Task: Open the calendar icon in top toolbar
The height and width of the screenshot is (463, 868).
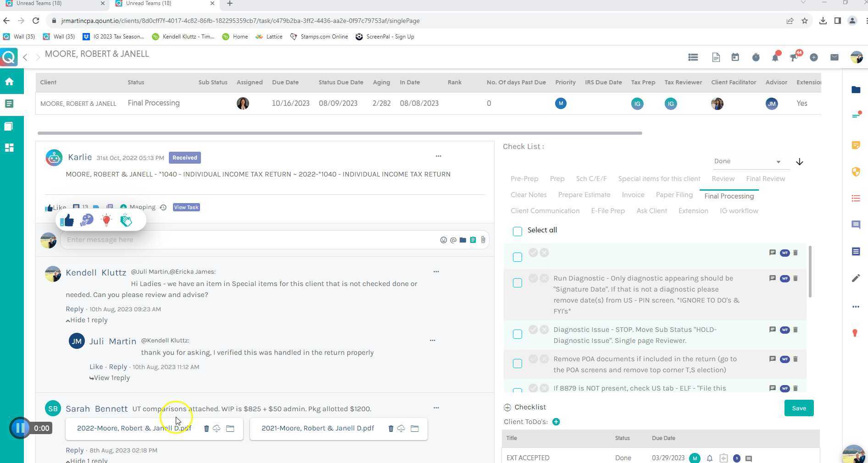Action: (735, 57)
